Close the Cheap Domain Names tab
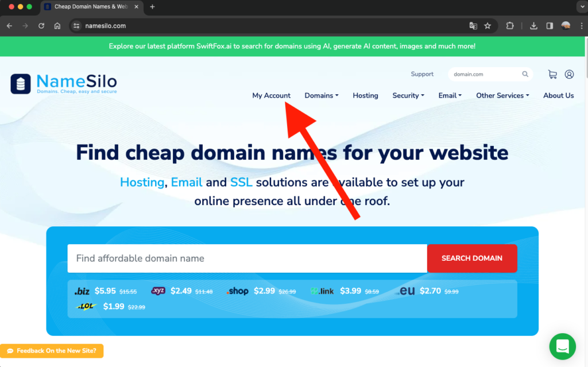The height and width of the screenshot is (367, 588). pos(137,7)
